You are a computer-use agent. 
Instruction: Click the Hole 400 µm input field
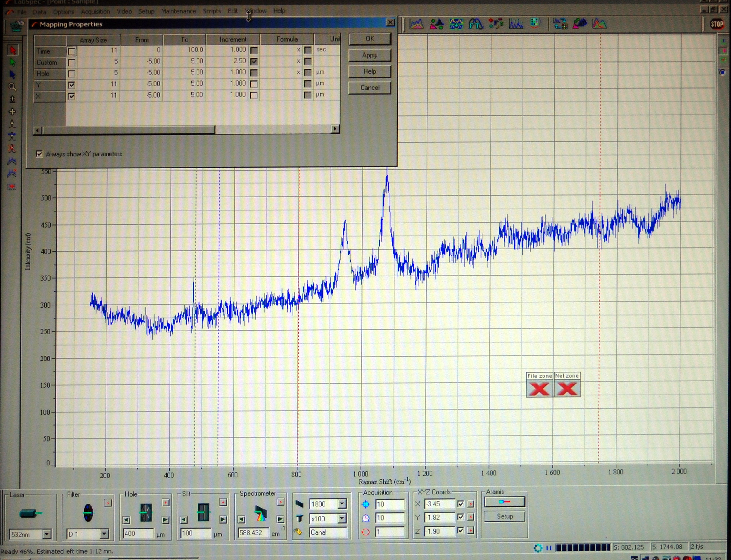click(x=138, y=533)
